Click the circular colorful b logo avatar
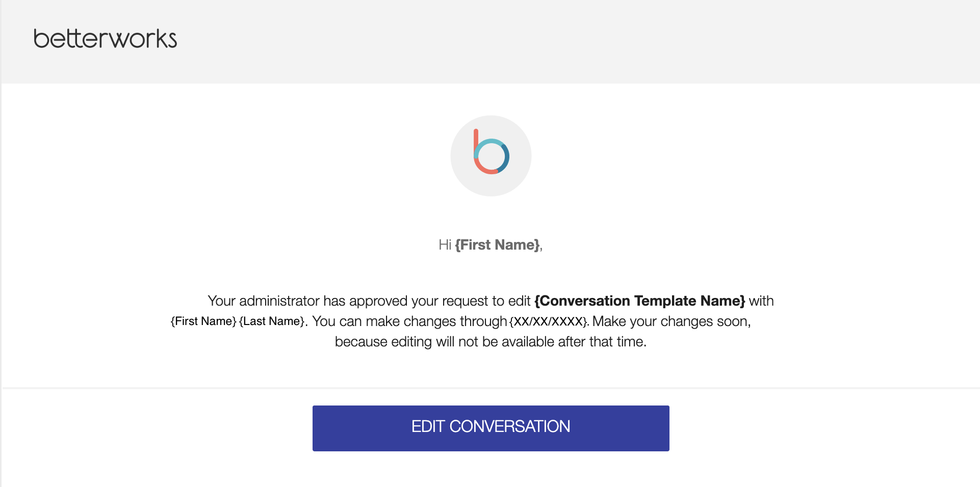Viewport: 980px width, 487px height. (491, 156)
